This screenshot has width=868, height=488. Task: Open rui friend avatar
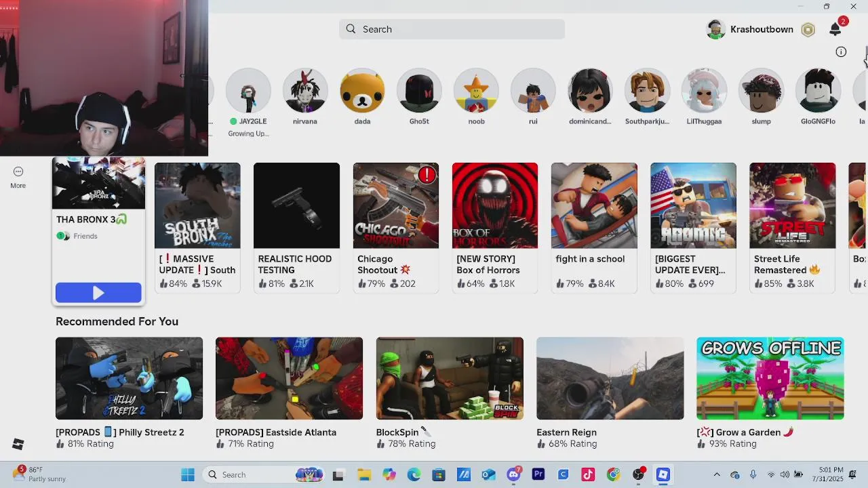[533, 90]
